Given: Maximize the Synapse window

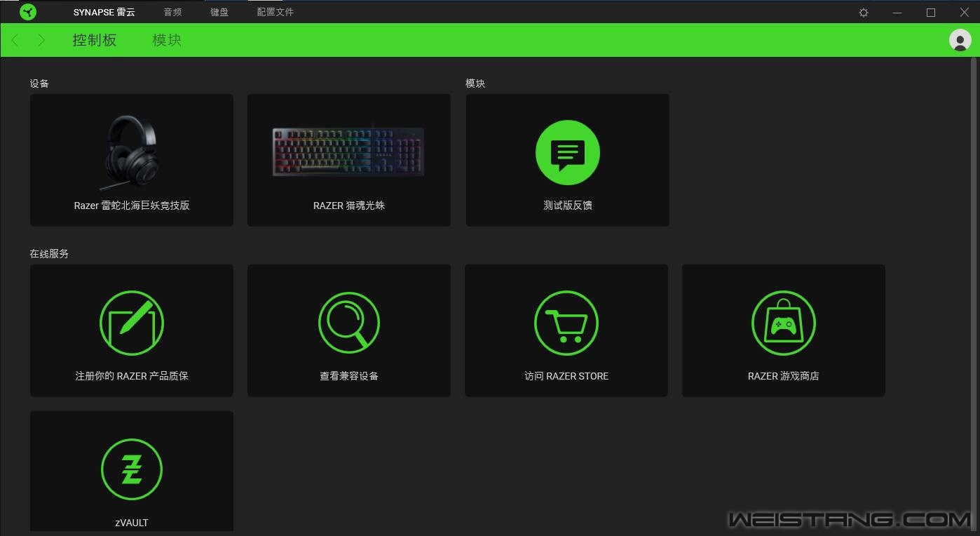Looking at the screenshot, I should (931, 13).
